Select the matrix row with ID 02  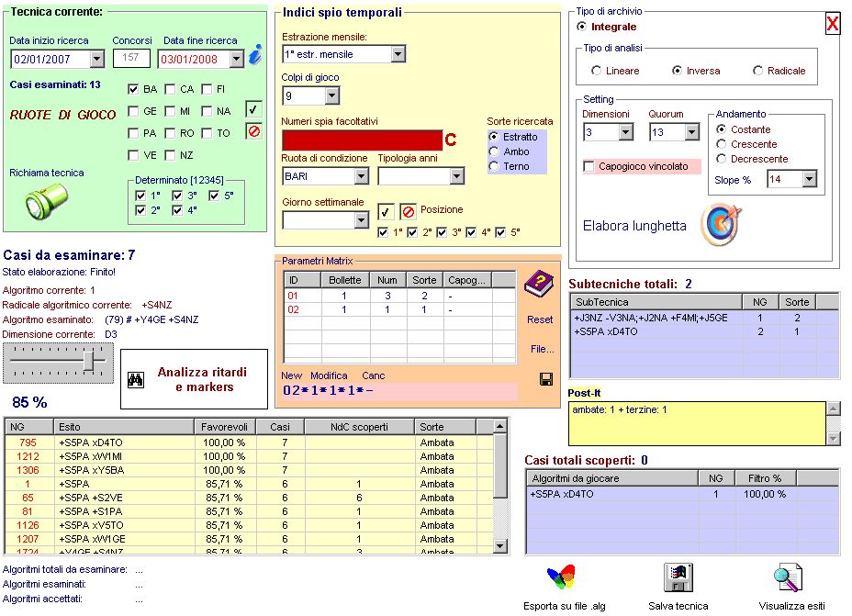coord(399,309)
